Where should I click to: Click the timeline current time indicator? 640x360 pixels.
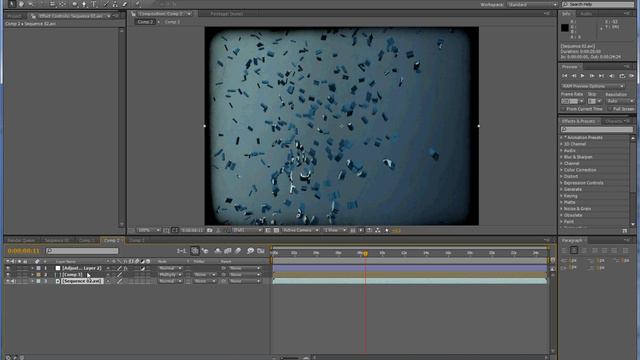365,253
